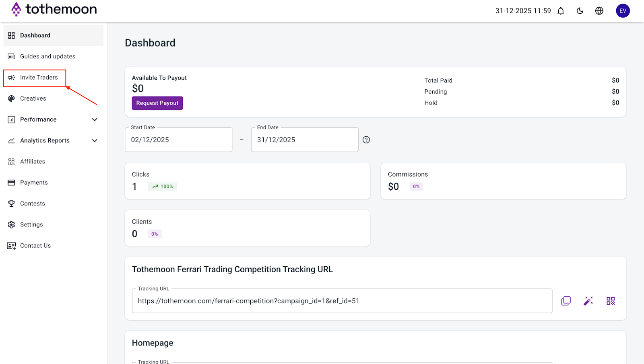Open Guides and updates page

pyautogui.click(x=54, y=56)
